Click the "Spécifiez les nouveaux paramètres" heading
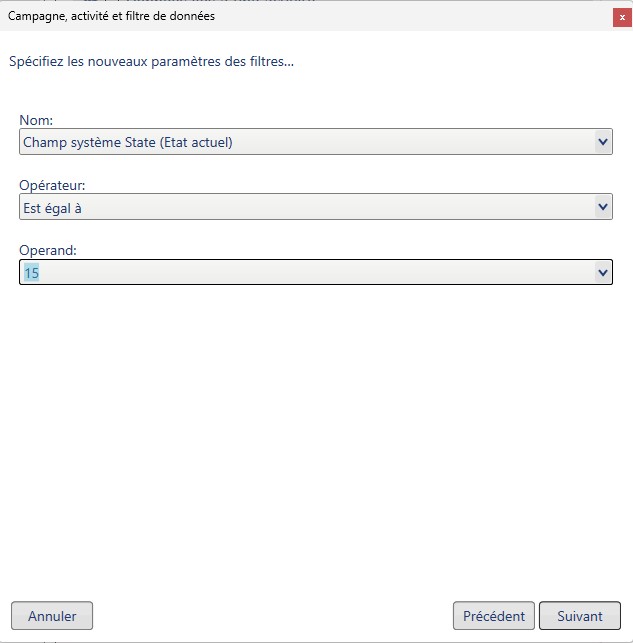 click(x=150, y=62)
